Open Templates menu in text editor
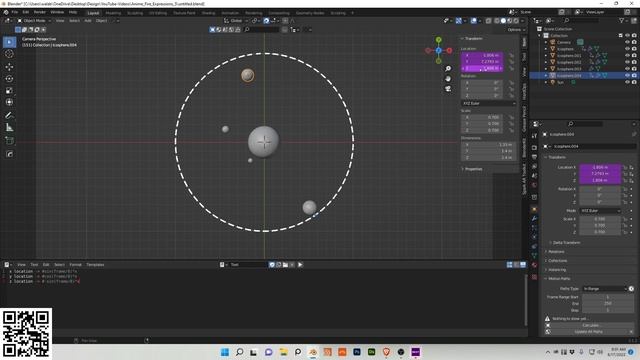Viewport: 640px width, 360px height. point(95,264)
